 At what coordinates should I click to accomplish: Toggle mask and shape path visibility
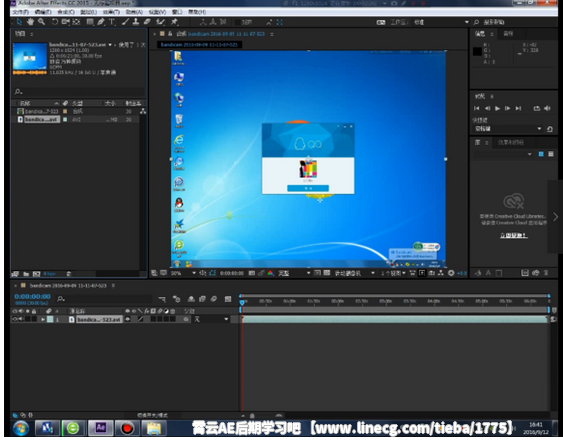[x=212, y=273]
